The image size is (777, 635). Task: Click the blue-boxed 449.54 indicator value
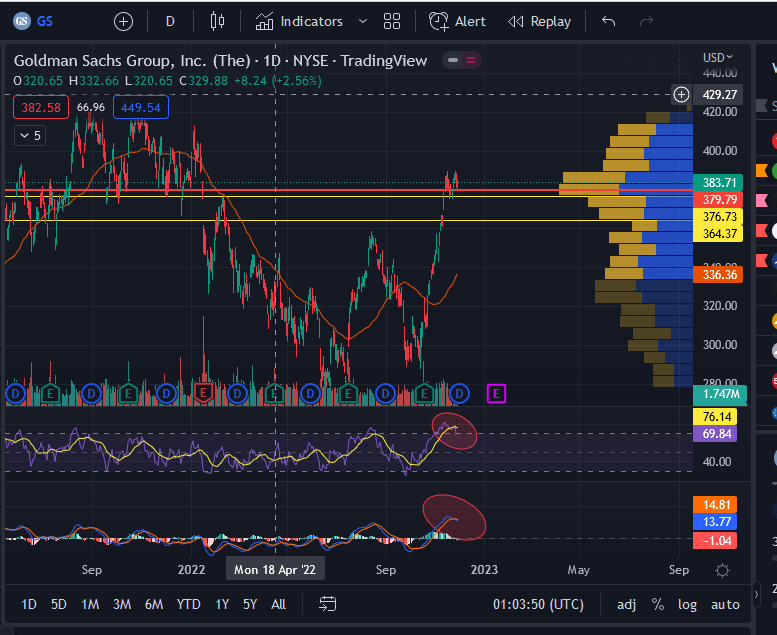point(141,108)
